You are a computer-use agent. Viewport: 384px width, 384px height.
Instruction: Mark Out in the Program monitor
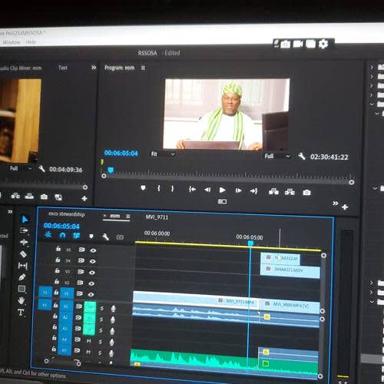(172, 189)
